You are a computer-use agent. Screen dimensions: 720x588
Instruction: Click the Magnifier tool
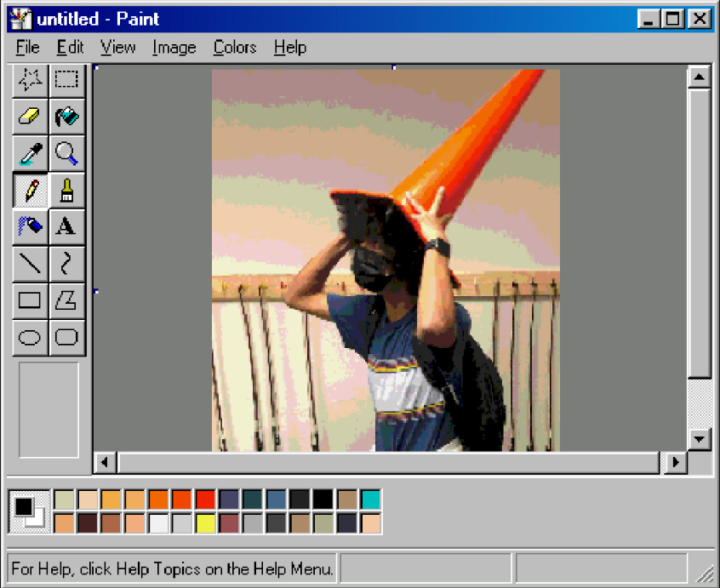(x=66, y=153)
